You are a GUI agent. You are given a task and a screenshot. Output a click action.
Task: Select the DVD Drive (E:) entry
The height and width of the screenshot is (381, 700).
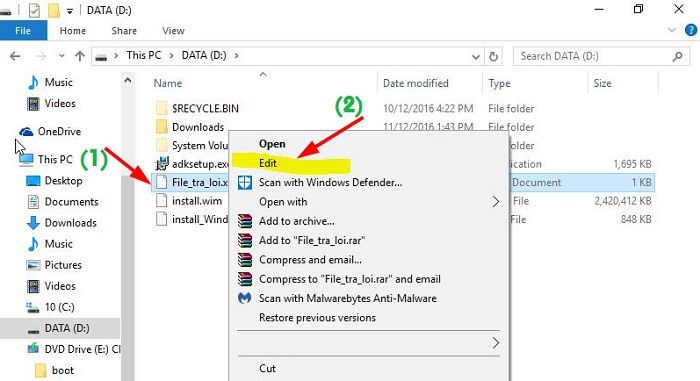(x=74, y=349)
